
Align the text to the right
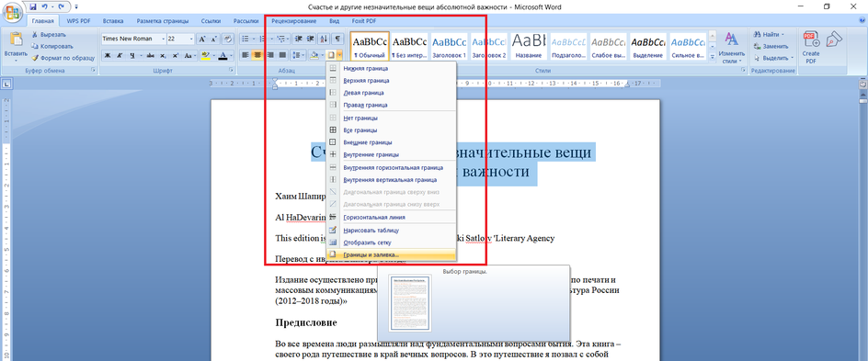pos(270,55)
